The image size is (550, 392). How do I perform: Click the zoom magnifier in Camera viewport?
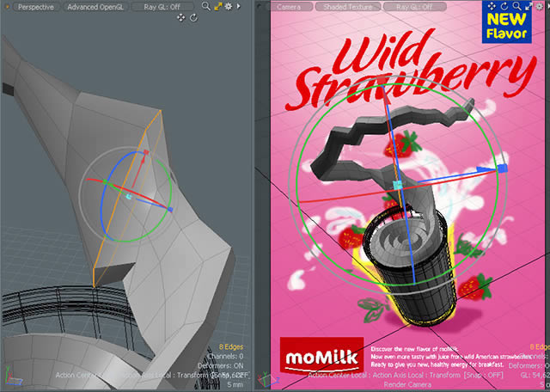[516, 6]
